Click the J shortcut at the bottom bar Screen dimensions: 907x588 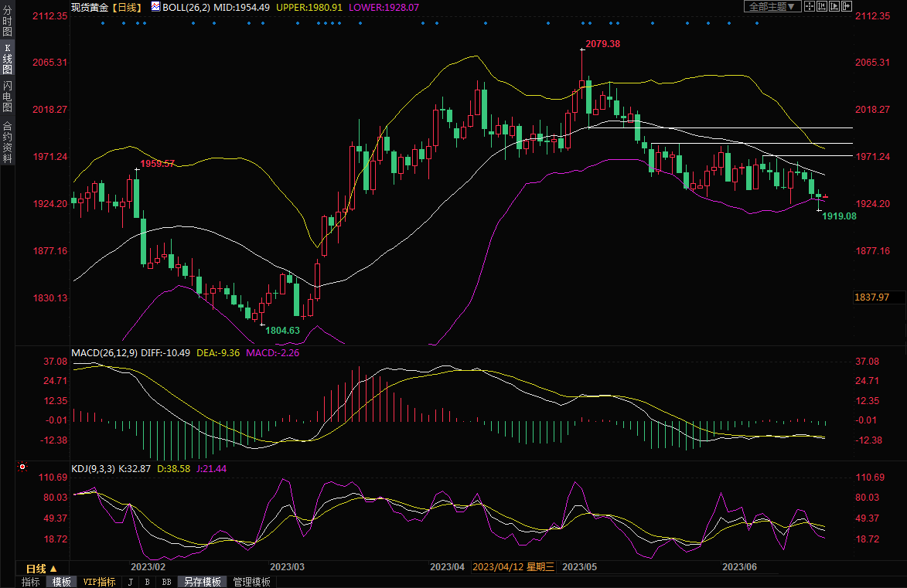[130, 582]
